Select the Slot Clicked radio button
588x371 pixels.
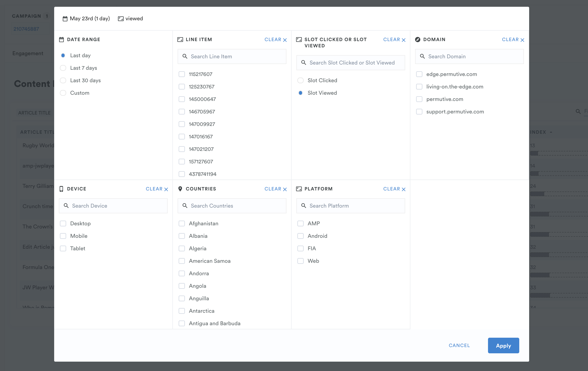pyautogui.click(x=301, y=80)
